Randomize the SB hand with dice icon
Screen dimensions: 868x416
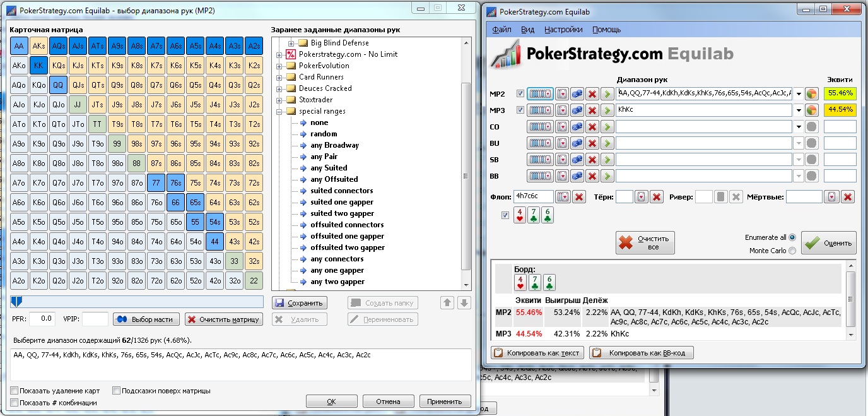(x=577, y=160)
